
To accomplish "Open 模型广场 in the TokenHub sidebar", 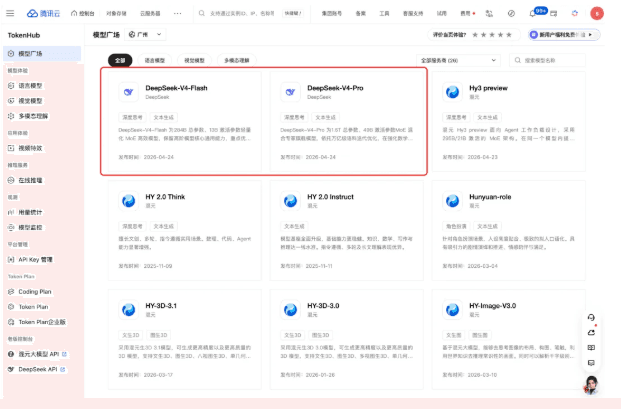I will coord(42,53).
